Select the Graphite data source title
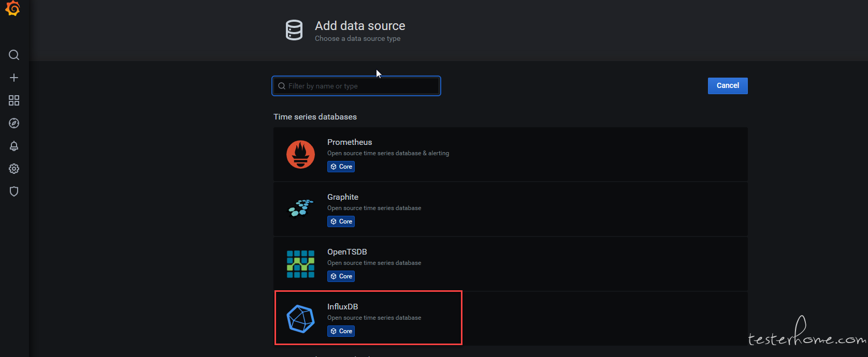Screen dimensions: 868x357 [x=343, y=197]
